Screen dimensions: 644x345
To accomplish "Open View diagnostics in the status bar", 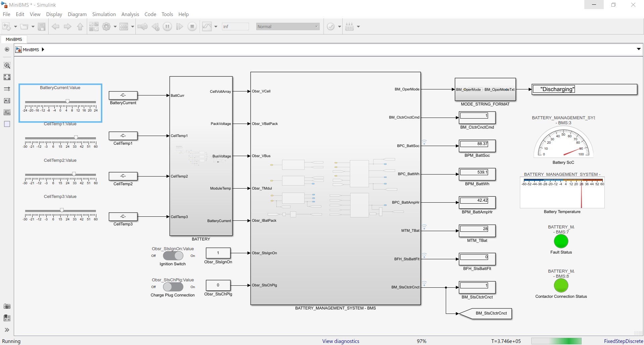I will click(340, 341).
